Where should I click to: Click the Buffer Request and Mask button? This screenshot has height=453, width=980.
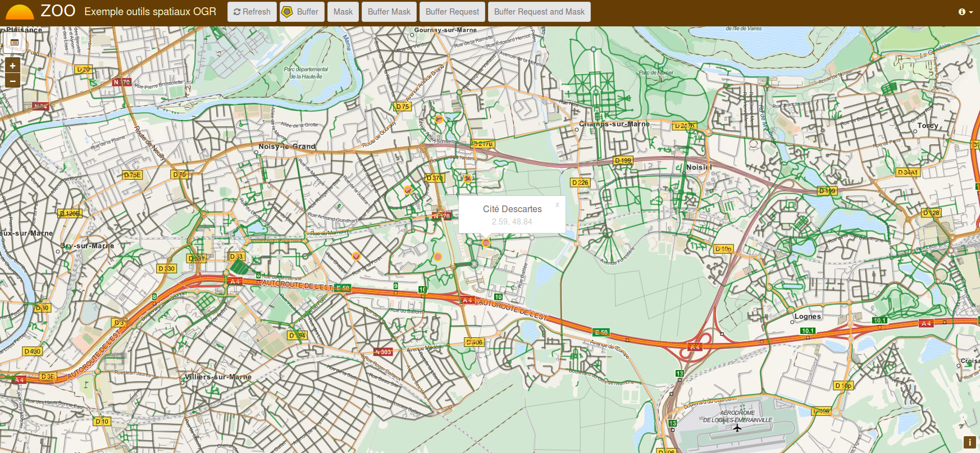(539, 12)
